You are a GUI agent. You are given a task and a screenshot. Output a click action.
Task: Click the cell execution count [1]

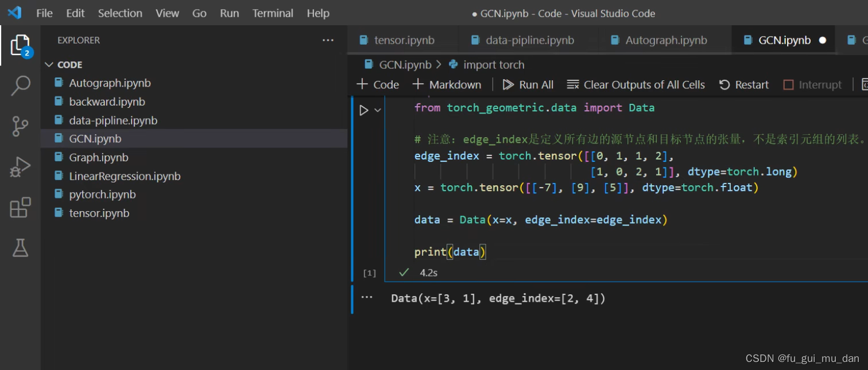(x=370, y=273)
